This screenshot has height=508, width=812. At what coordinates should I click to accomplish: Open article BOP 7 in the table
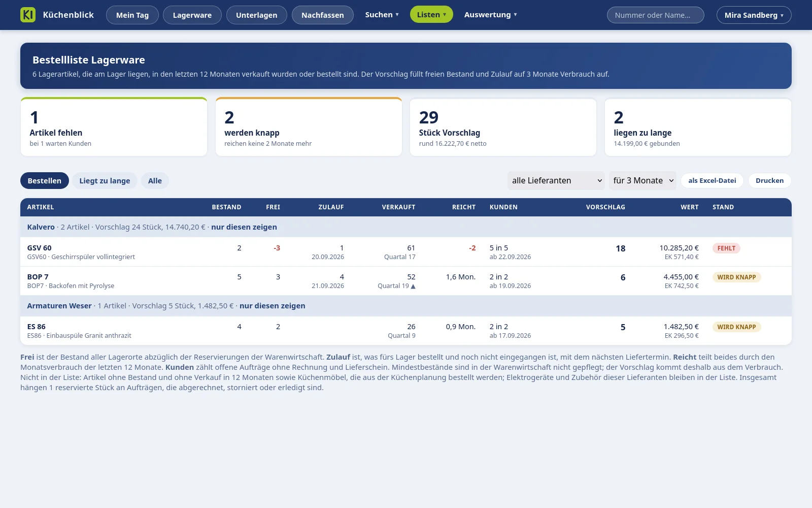coord(38,277)
